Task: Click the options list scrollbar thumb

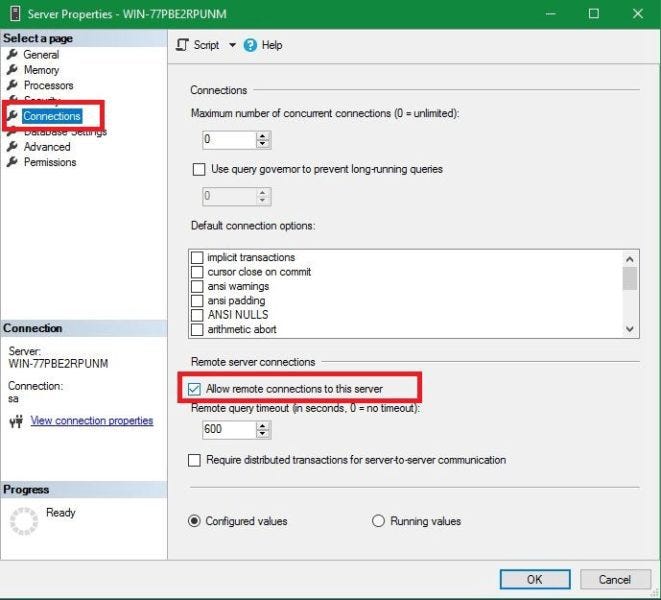Action: (x=630, y=278)
